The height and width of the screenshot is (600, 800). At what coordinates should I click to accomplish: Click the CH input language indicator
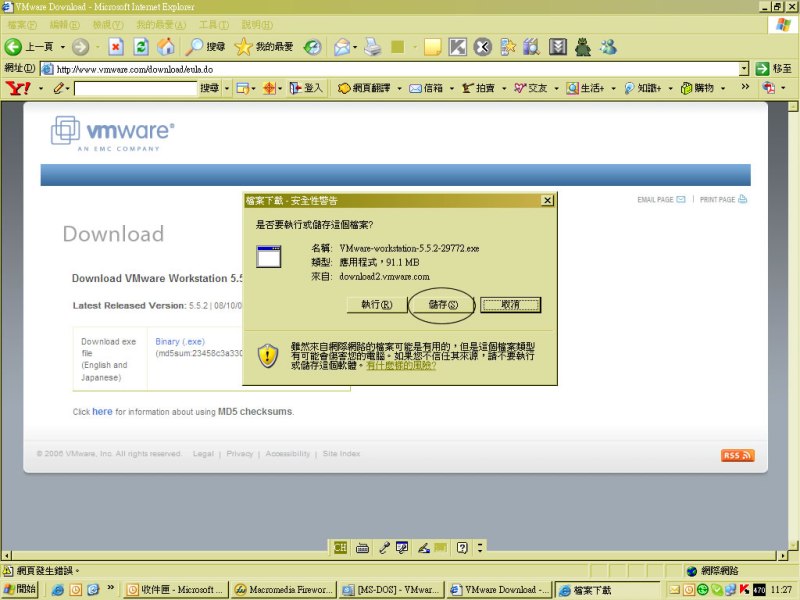pyautogui.click(x=340, y=547)
